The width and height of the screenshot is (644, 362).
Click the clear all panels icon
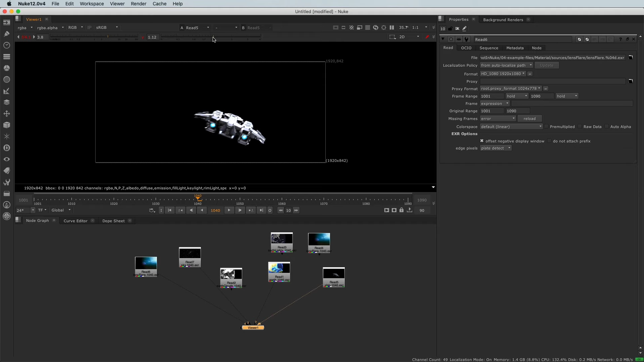pos(457,29)
